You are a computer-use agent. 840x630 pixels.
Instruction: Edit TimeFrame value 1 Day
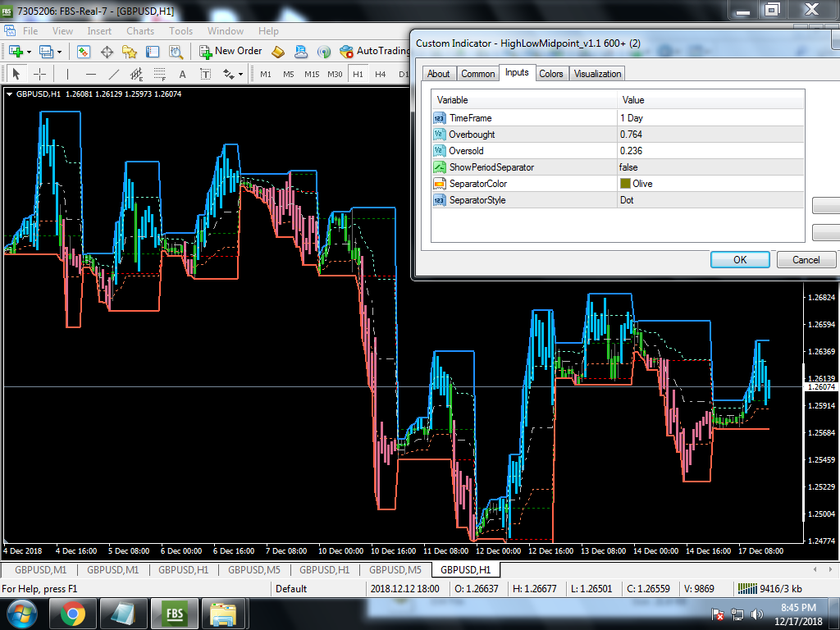(710, 118)
